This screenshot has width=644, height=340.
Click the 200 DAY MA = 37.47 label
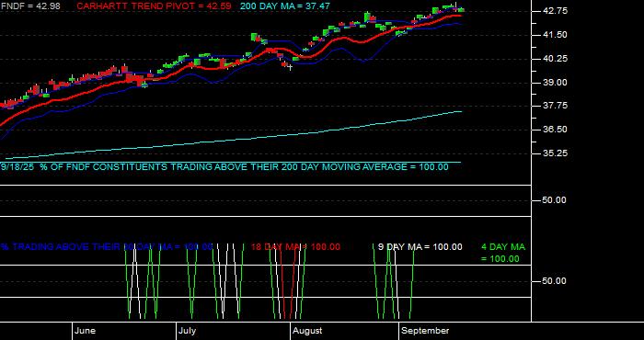pos(284,6)
